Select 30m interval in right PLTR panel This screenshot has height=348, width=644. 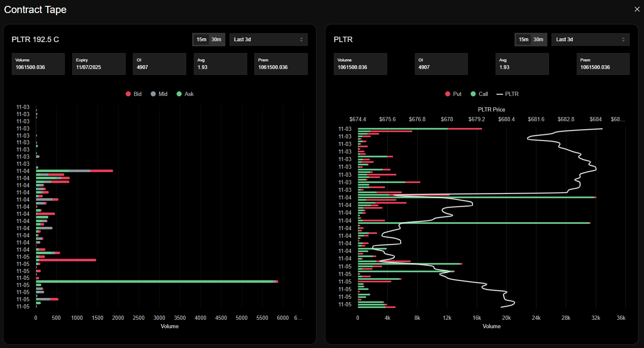(x=538, y=40)
